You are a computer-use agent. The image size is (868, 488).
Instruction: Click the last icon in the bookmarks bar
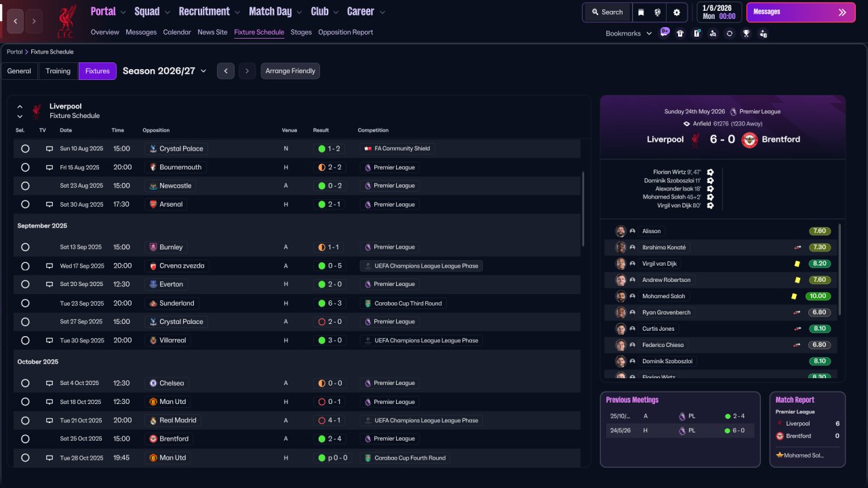763,33
